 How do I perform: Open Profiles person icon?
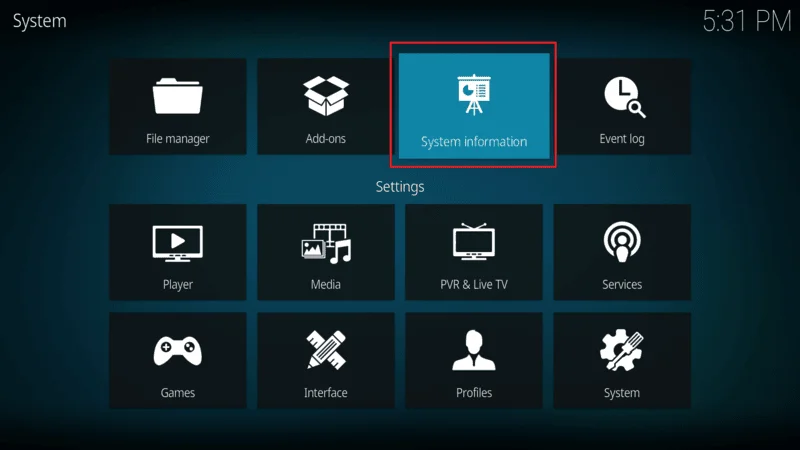474,350
